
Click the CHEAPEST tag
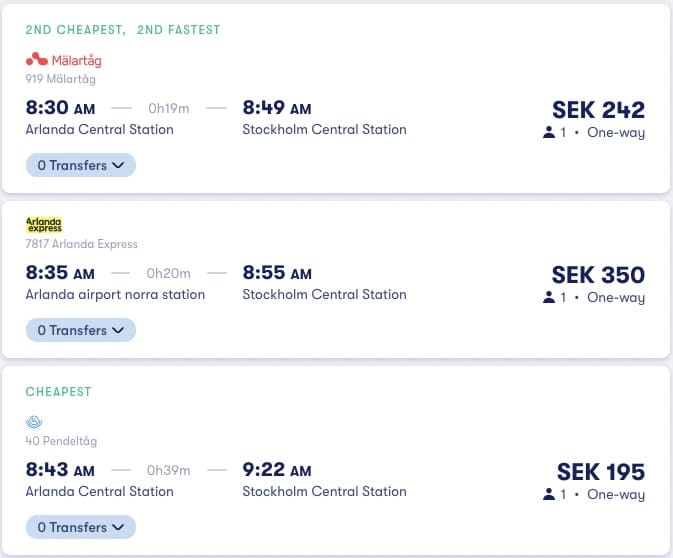[x=58, y=391]
